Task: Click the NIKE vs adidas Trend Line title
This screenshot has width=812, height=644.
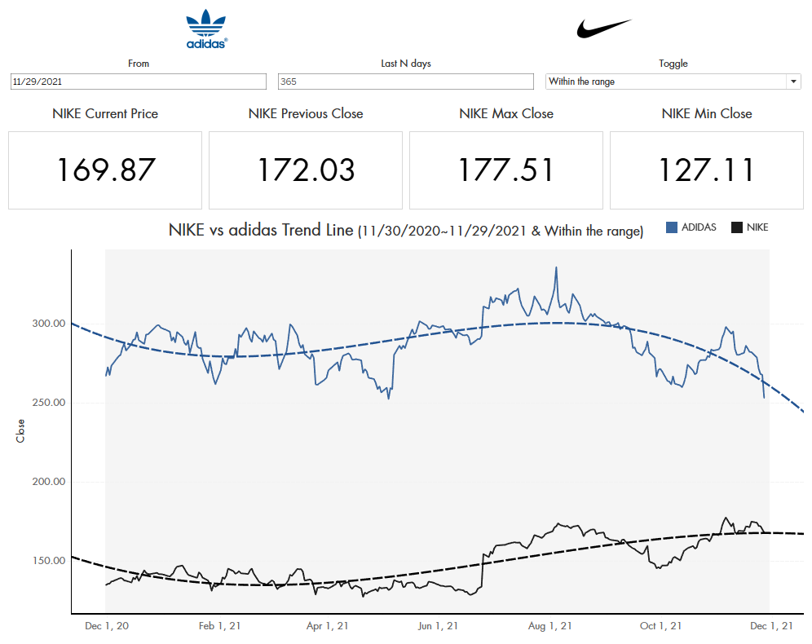Action: pyautogui.click(x=406, y=231)
